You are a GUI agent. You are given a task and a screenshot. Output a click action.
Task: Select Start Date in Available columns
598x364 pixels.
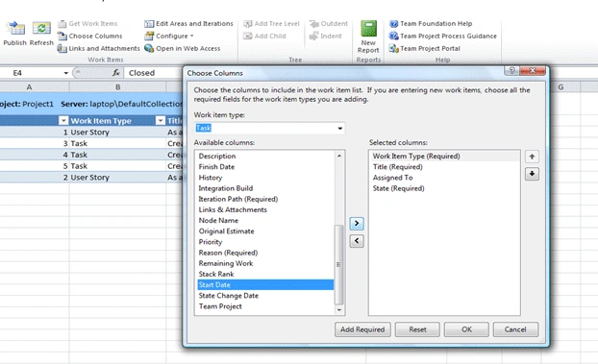tap(265, 284)
